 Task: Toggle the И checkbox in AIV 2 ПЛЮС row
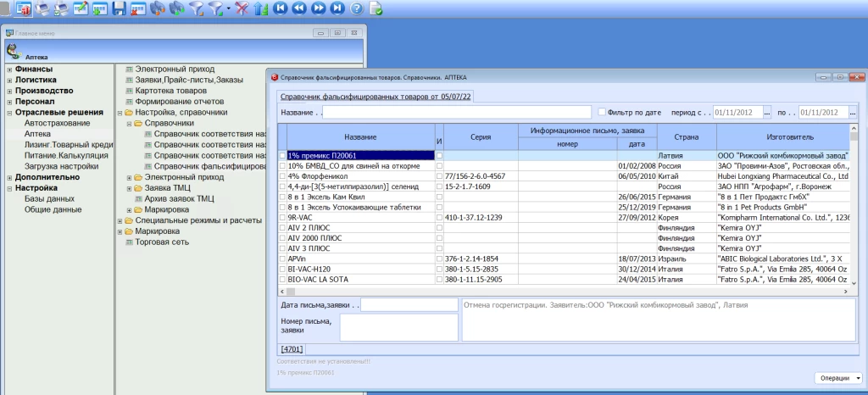click(x=440, y=228)
